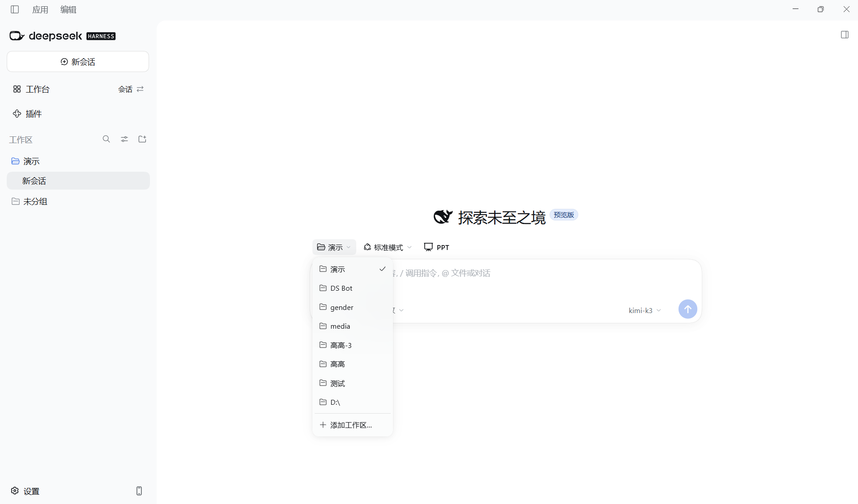Start a 新会话 with the top button
The width and height of the screenshot is (858, 504).
(78, 62)
